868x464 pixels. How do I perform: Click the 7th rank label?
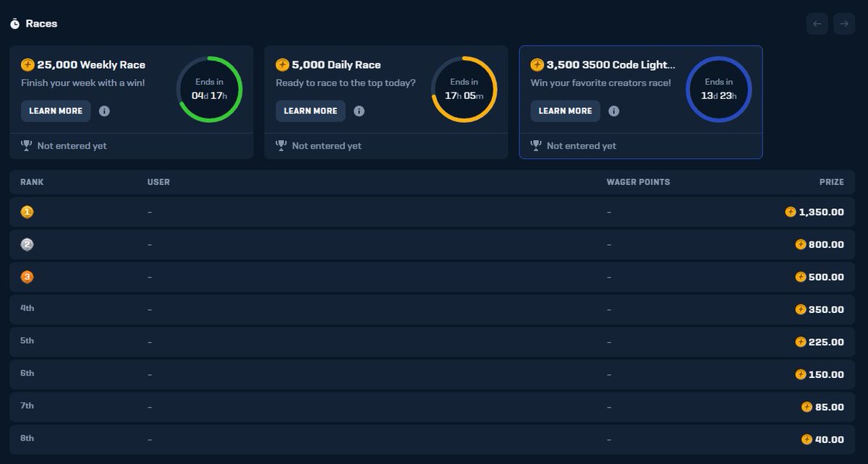27,406
